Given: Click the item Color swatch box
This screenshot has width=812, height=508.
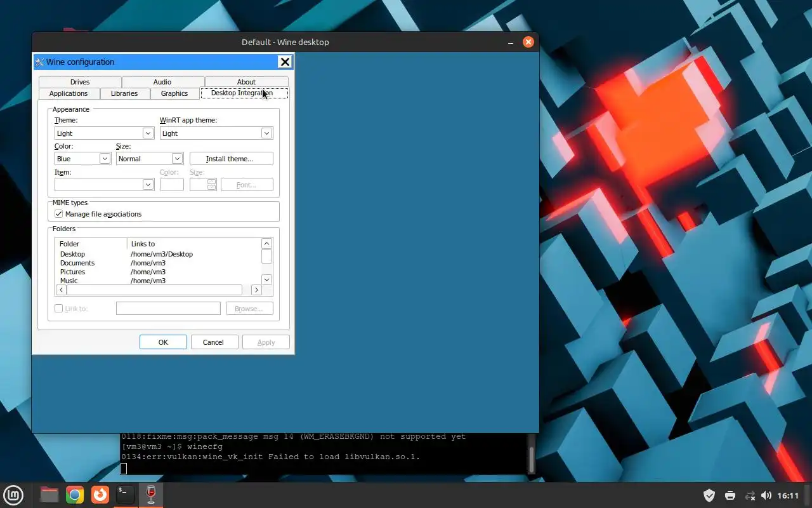Looking at the screenshot, I should [x=172, y=185].
